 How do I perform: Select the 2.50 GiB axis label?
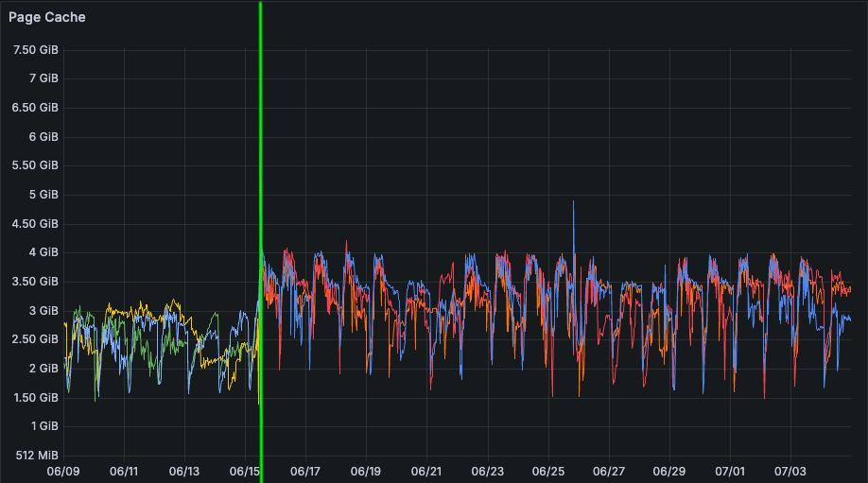[x=35, y=339]
